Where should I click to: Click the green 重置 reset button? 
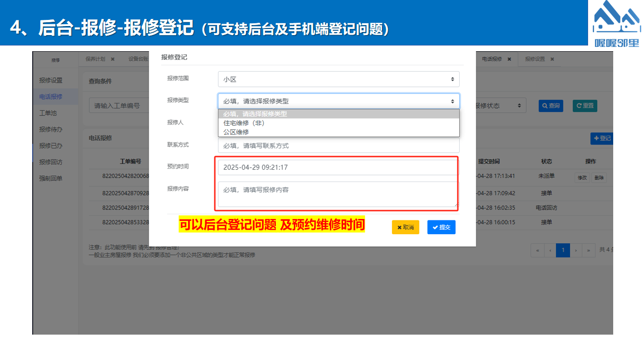pyautogui.click(x=585, y=106)
